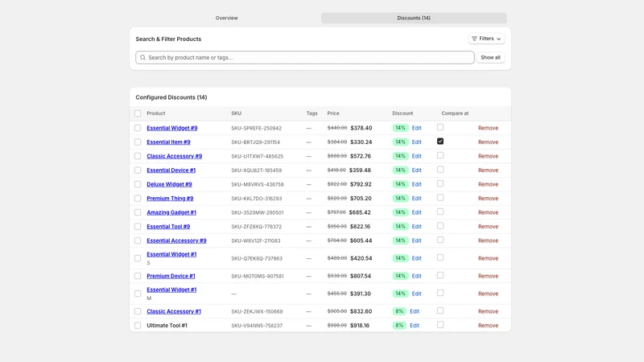Focus the product name search field
This screenshot has width=644, height=362.
pyautogui.click(x=305, y=57)
